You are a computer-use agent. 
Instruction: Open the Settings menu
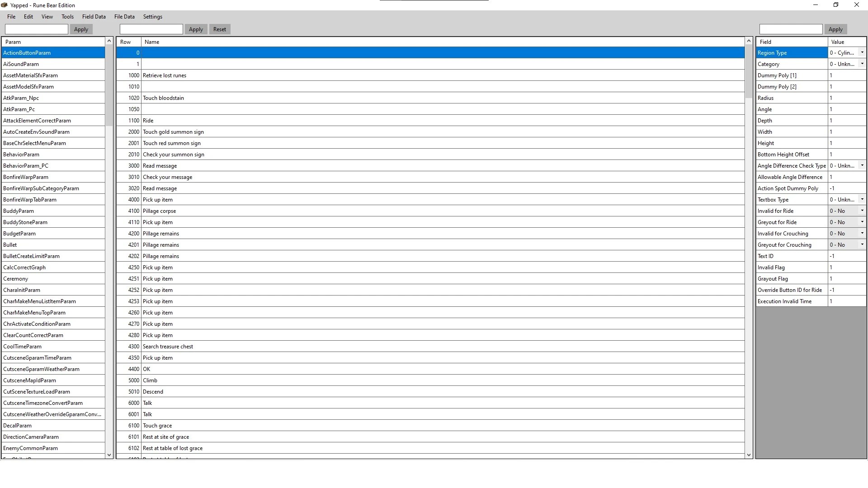tap(153, 17)
